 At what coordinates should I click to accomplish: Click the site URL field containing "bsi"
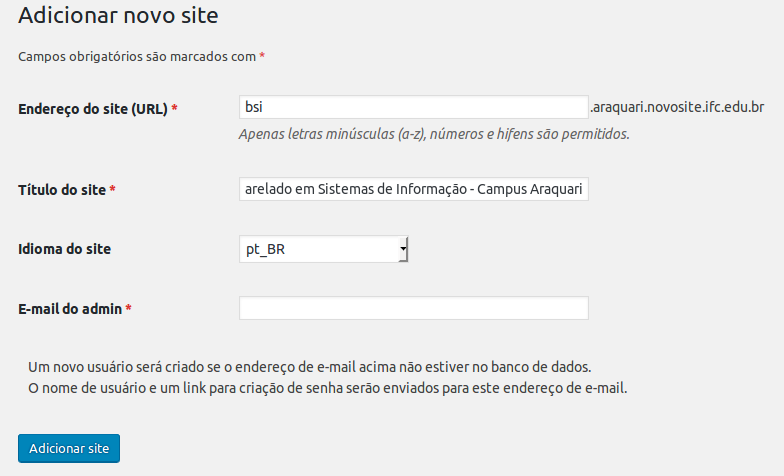(x=413, y=107)
